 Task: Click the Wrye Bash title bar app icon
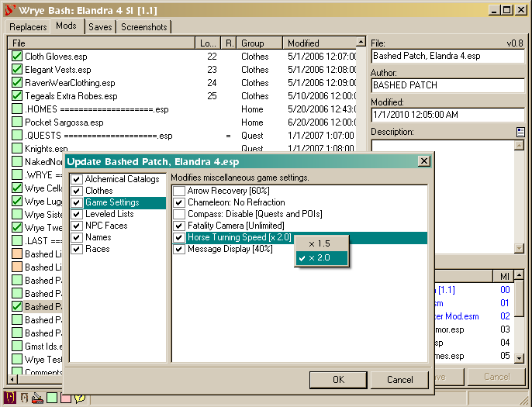(x=10, y=10)
